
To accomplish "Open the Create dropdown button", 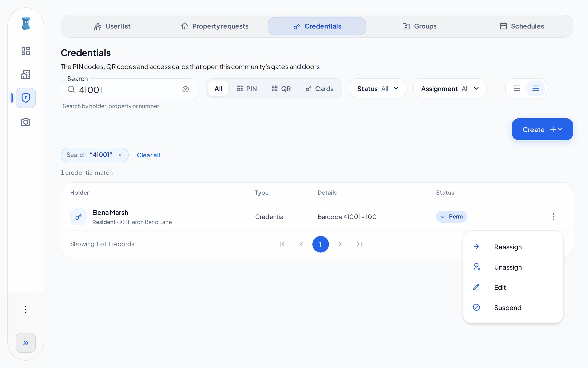I will click(542, 129).
